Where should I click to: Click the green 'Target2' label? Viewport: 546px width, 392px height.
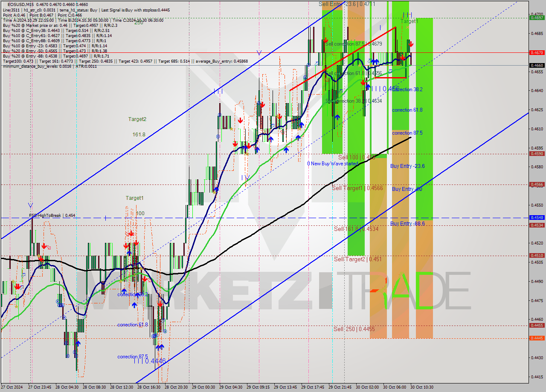[x=137, y=119]
